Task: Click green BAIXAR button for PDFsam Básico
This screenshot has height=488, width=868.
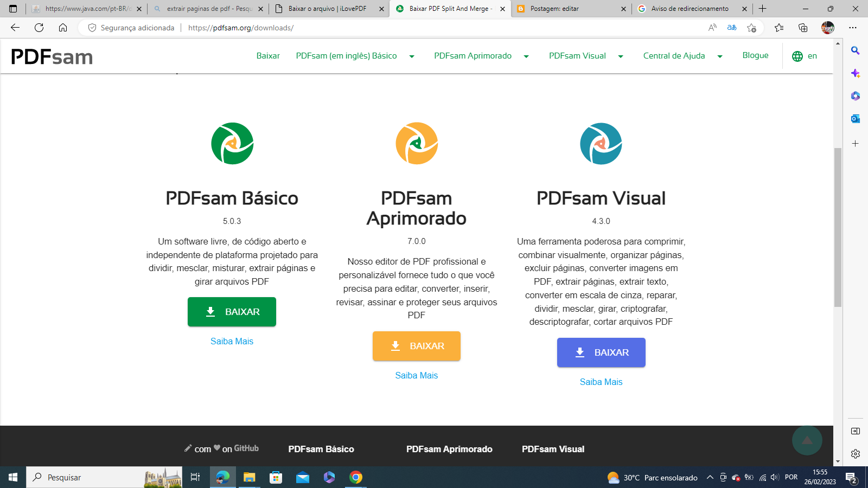Action: (x=232, y=312)
